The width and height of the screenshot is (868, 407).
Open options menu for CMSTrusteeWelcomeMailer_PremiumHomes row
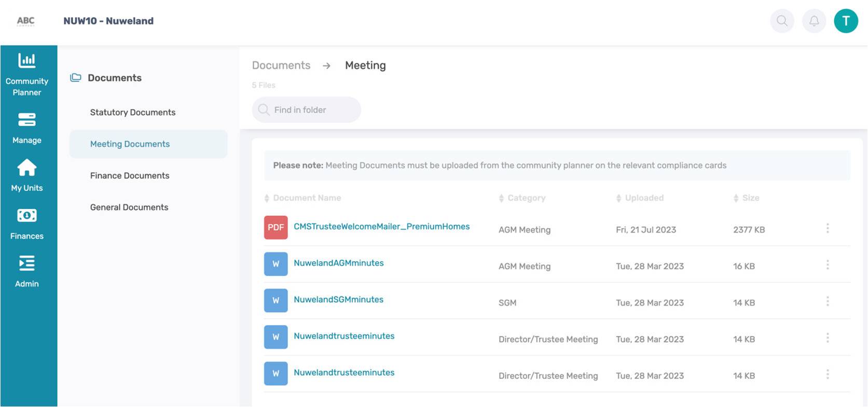pos(828,228)
